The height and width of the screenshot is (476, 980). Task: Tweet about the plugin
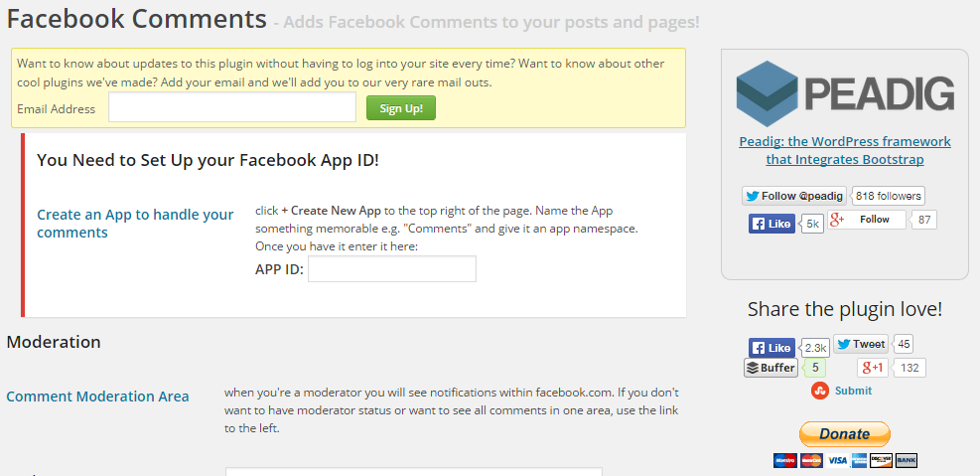click(x=861, y=344)
